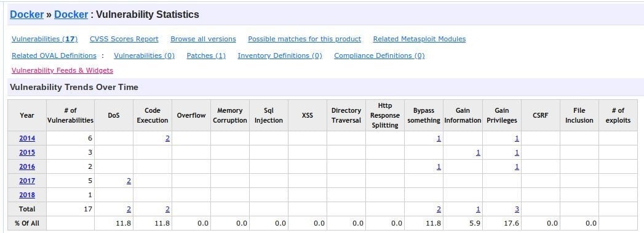
Task: Click Browse all versions link
Action: [x=204, y=39]
